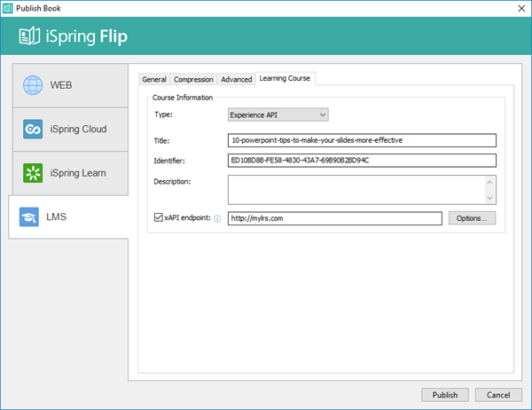Open the Advanced tab
Screen dimensions: 532x410
[x=237, y=80]
